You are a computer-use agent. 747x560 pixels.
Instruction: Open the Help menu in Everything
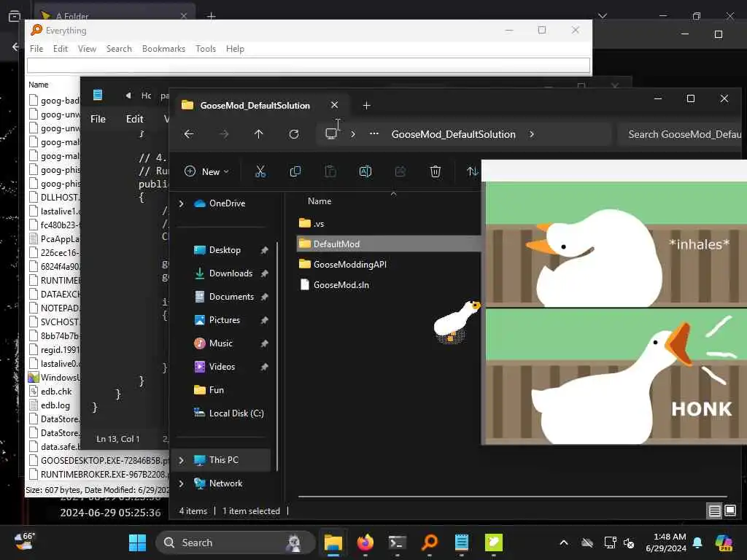235,49
